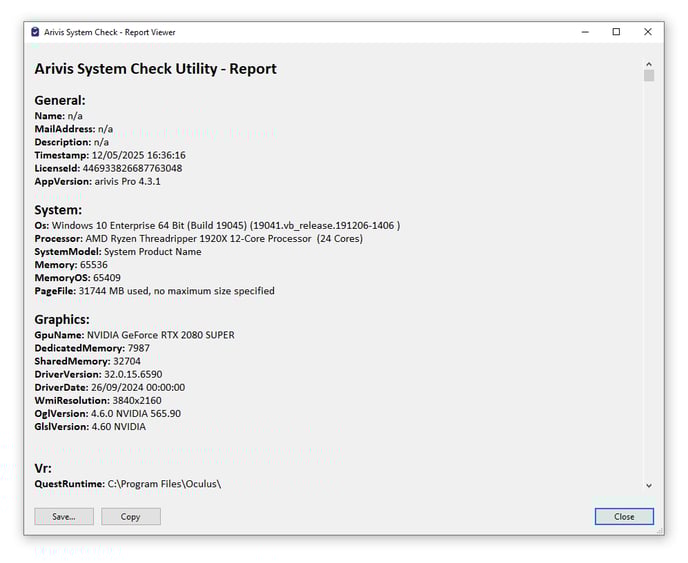
Task: Click the LicenseId number value
Action: (132, 168)
